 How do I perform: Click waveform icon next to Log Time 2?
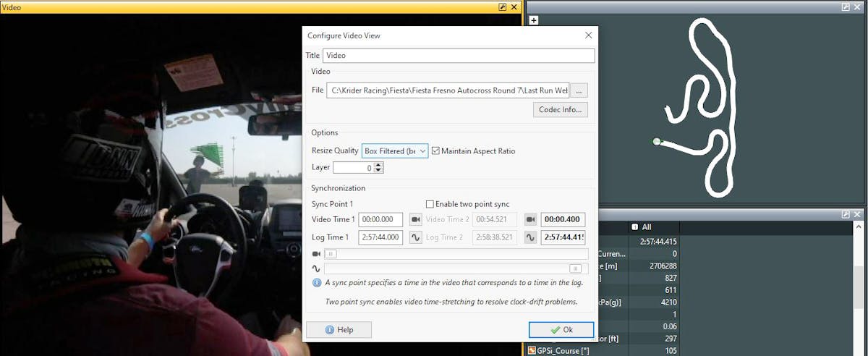tap(531, 237)
